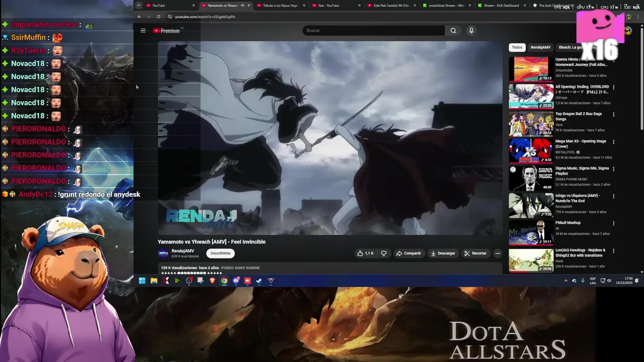
Task: Open options menu for Sigma Music video
Action: [x=613, y=169]
